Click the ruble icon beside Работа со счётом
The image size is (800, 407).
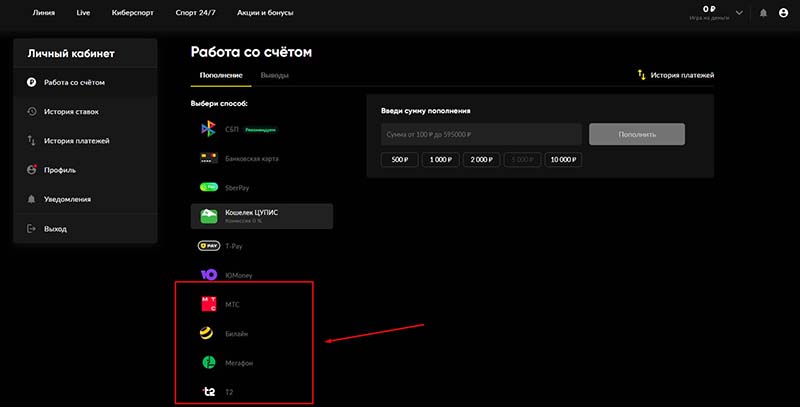coord(32,82)
